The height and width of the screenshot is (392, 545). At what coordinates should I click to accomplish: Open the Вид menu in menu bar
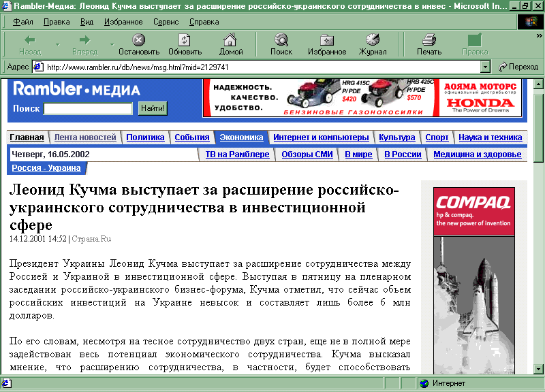[87, 22]
